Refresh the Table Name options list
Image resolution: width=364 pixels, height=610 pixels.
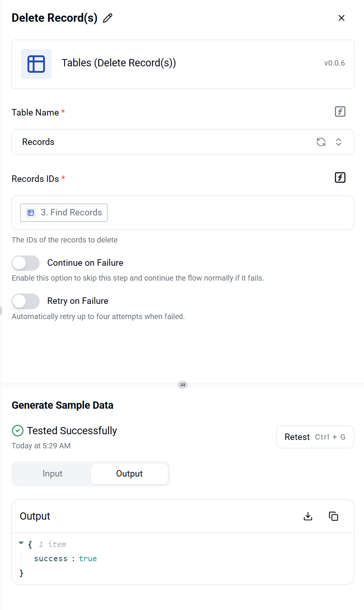(321, 142)
